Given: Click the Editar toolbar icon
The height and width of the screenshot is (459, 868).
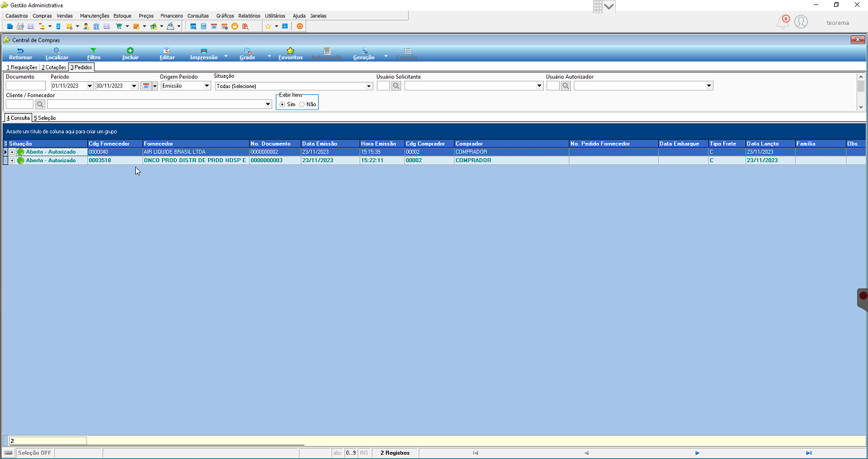Looking at the screenshot, I should (166, 51).
